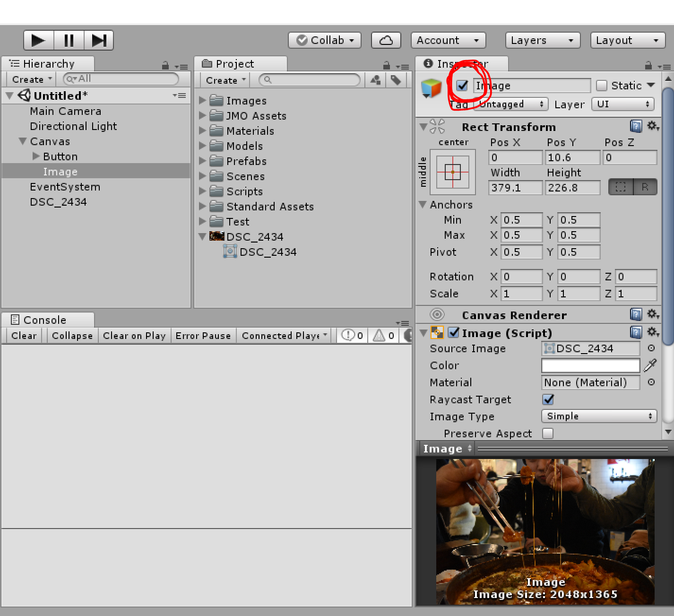Viewport: 674px width, 616px height.
Task: Collapse the Canvas object in the Hierarchy
Action: tap(22, 141)
